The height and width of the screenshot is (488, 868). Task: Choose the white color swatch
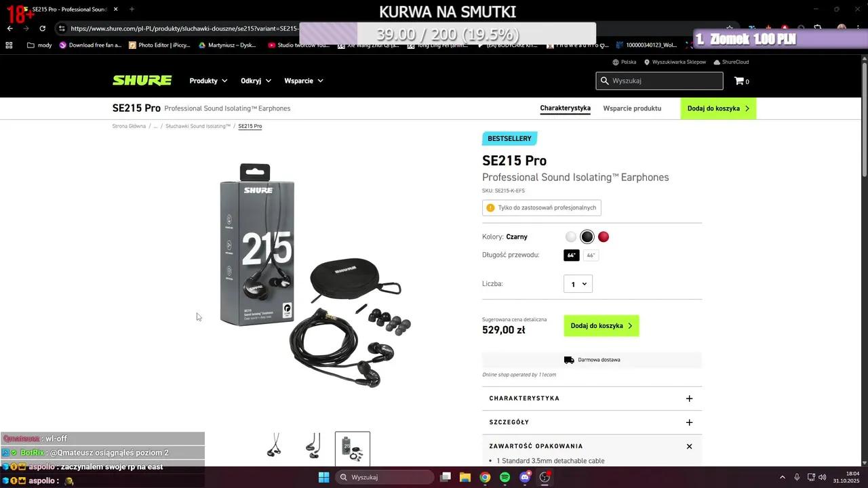pos(571,237)
